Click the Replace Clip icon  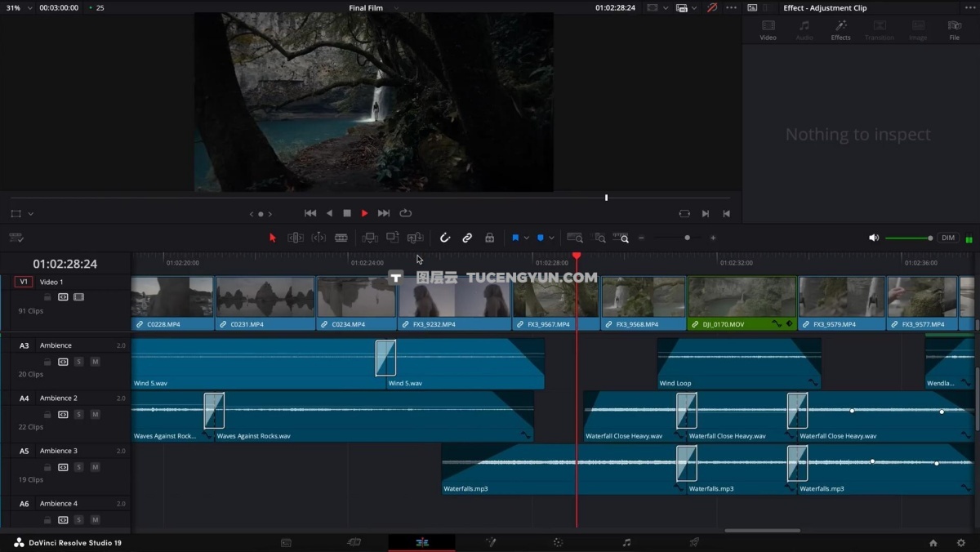[x=416, y=238]
